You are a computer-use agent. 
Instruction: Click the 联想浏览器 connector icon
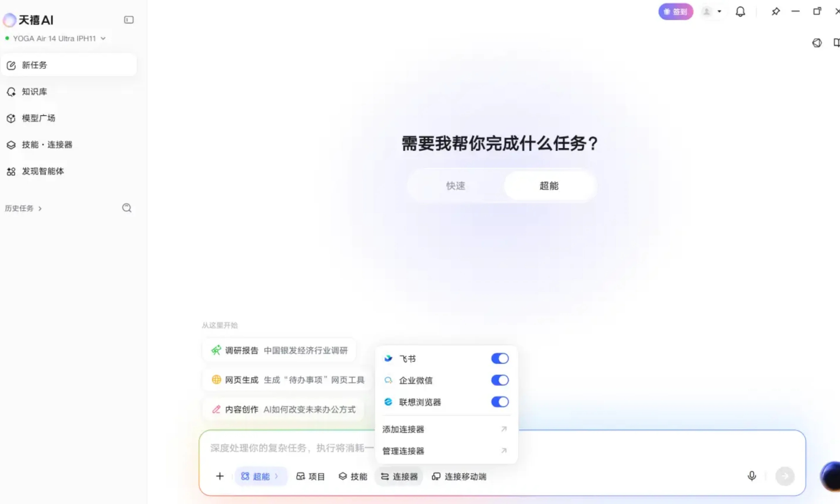tap(388, 402)
